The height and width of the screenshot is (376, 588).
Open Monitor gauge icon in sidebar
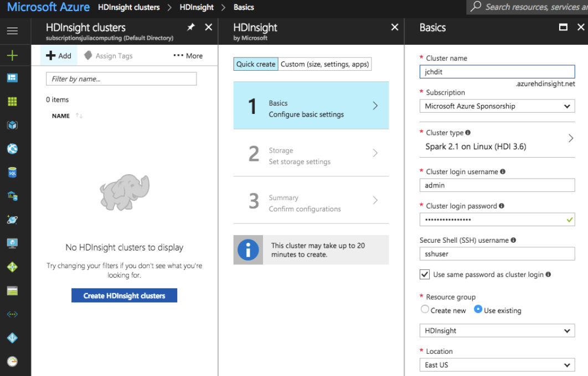click(12, 362)
